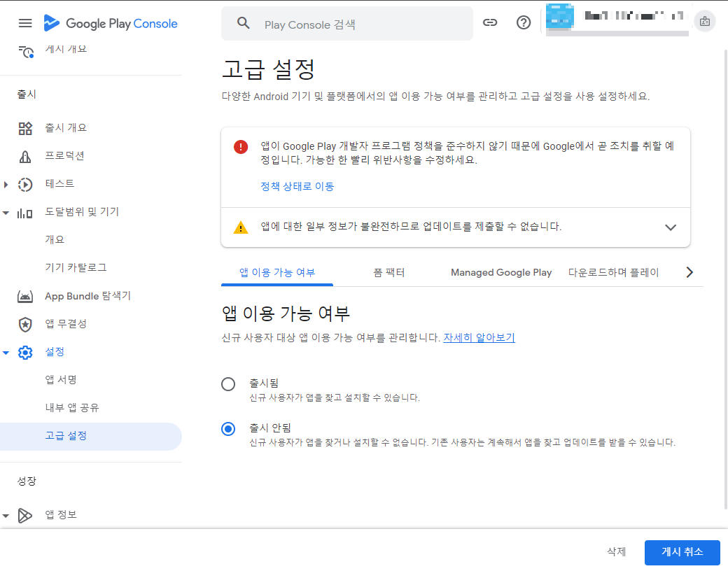Click the 설정 sidebar label
This screenshot has width=728, height=571.
(x=55, y=351)
